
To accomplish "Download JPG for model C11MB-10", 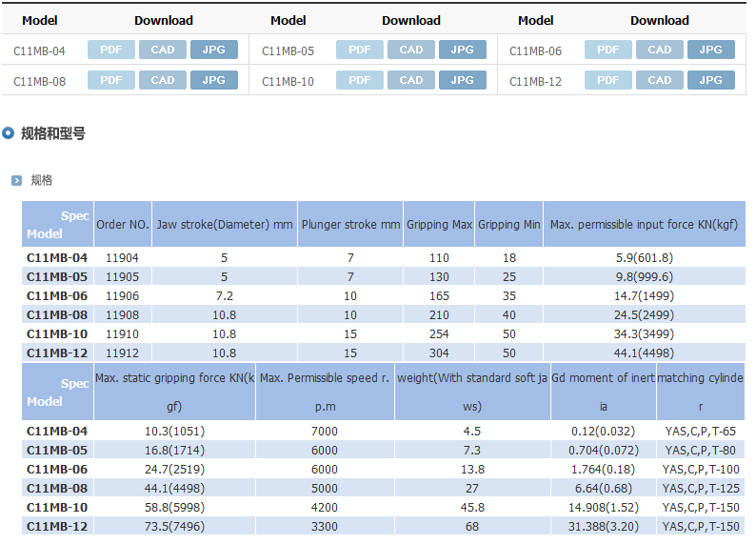I will [462, 80].
